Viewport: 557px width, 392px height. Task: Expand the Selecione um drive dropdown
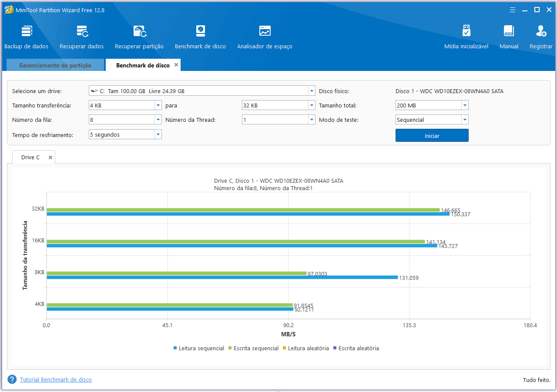[x=312, y=91]
